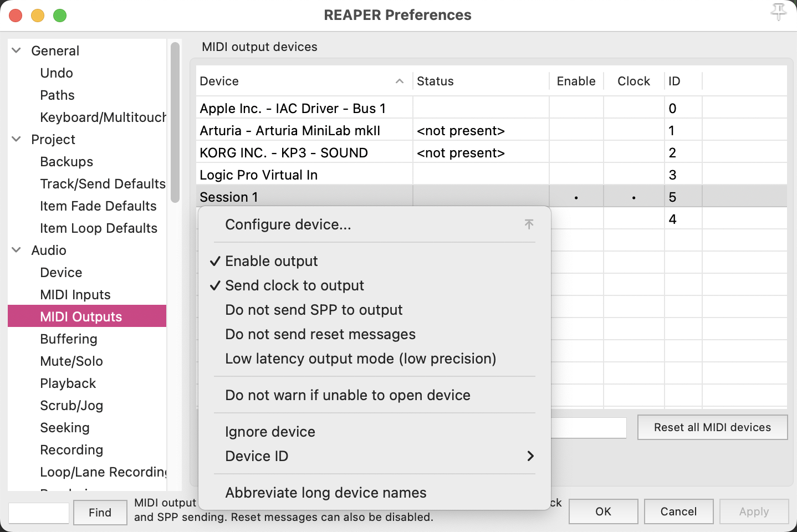Screen dimensions: 797x532
Task: Confirm preferences with the OK button
Action: (x=603, y=511)
